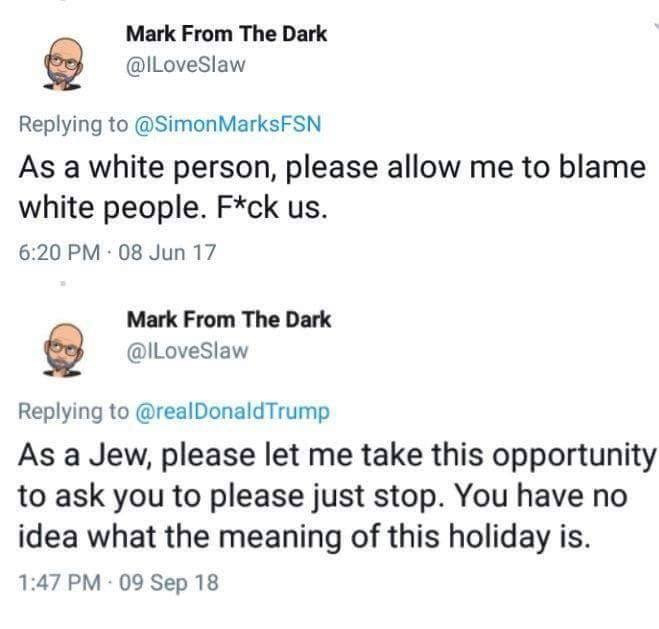Screen dimensions: 659x629
Task: Open the tweet starting As a white person
Action: (332, 187)
